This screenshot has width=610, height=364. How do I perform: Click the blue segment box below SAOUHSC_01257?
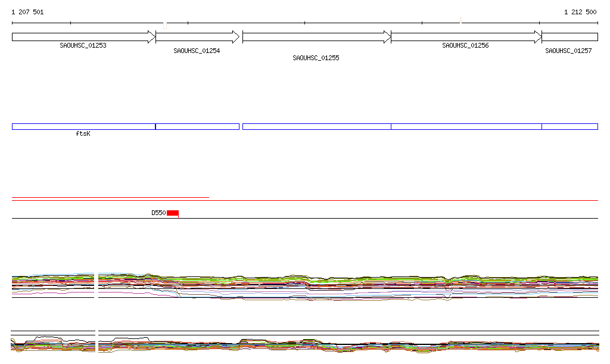569,126
